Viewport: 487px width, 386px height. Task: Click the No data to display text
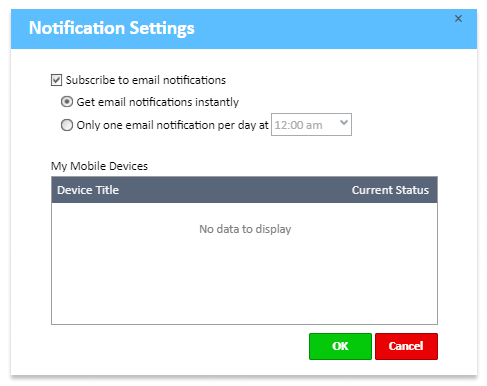[x=245, y=229]
